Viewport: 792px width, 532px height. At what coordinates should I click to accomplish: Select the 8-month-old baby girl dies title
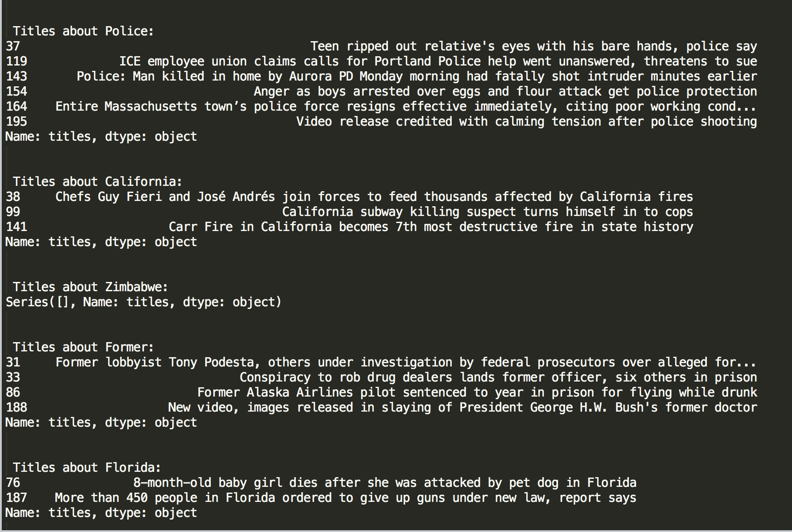(x=384, y=483)
